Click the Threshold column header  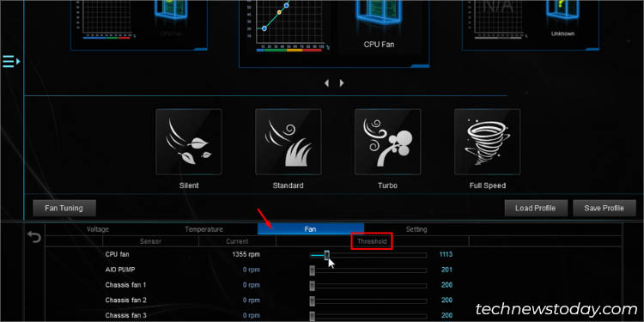pos(372,241)
